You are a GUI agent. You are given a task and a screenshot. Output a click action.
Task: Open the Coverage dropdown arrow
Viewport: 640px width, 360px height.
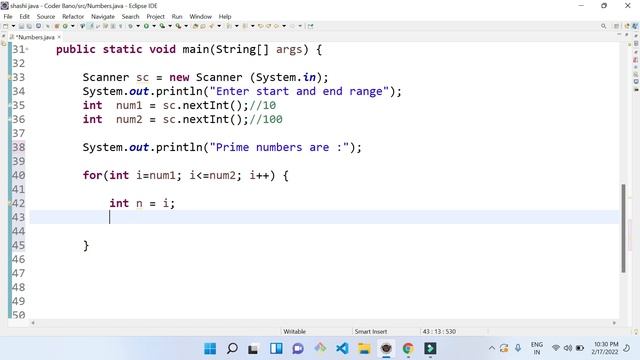click(x=170, y=26)
